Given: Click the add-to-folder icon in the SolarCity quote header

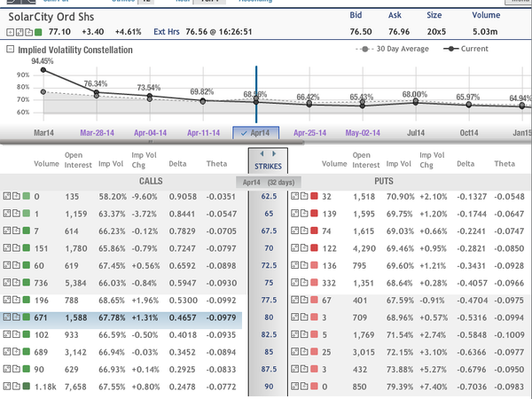Looking at the screenshot, I should pos(29,32).
